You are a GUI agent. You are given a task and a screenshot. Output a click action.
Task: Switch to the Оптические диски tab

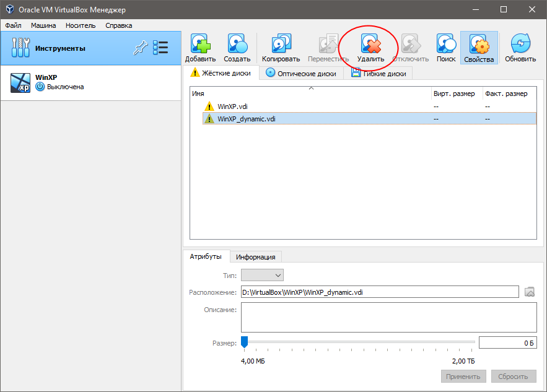click(301, 74)
